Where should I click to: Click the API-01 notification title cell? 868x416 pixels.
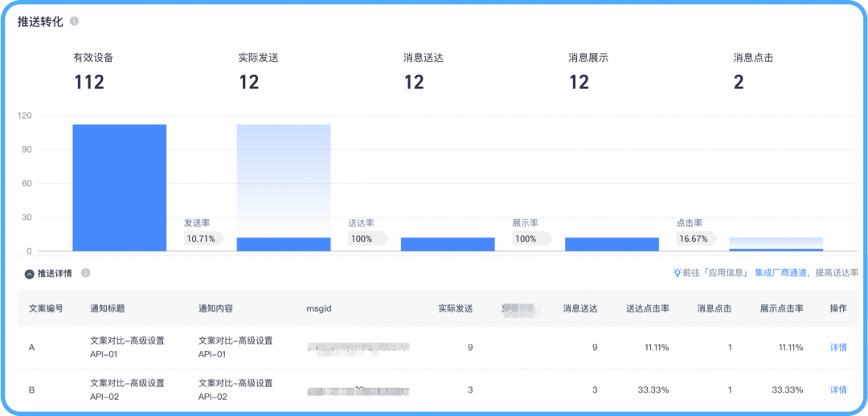coord(127,348)
